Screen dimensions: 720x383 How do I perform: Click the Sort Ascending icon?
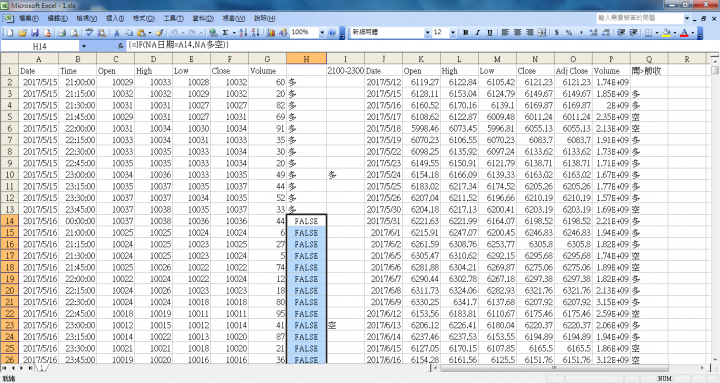point(243,33)
